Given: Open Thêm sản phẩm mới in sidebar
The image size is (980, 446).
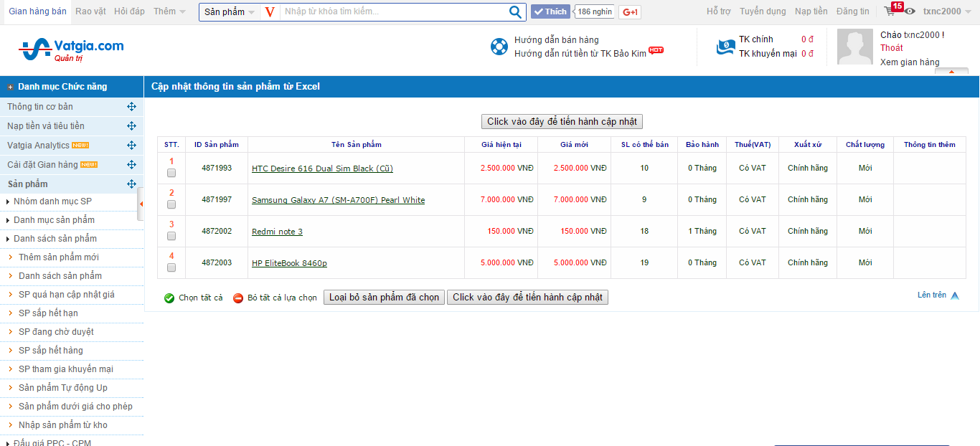Looking at the screenshot, I should click(59, 257).
